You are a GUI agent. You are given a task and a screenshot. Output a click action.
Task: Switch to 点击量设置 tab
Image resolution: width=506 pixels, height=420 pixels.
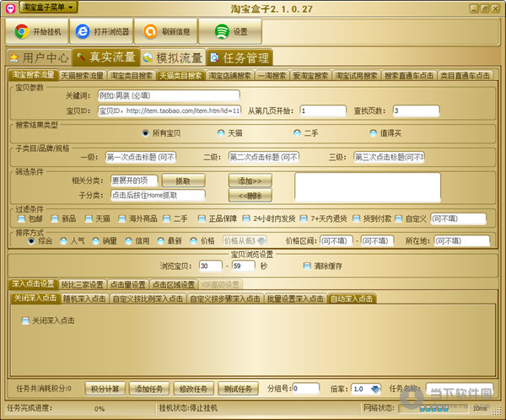128,284
